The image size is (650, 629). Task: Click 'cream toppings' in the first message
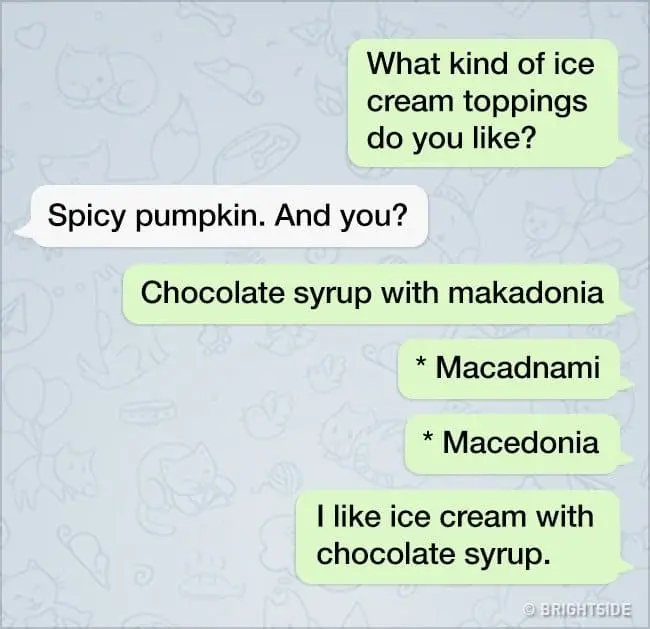tap(477, 102)
